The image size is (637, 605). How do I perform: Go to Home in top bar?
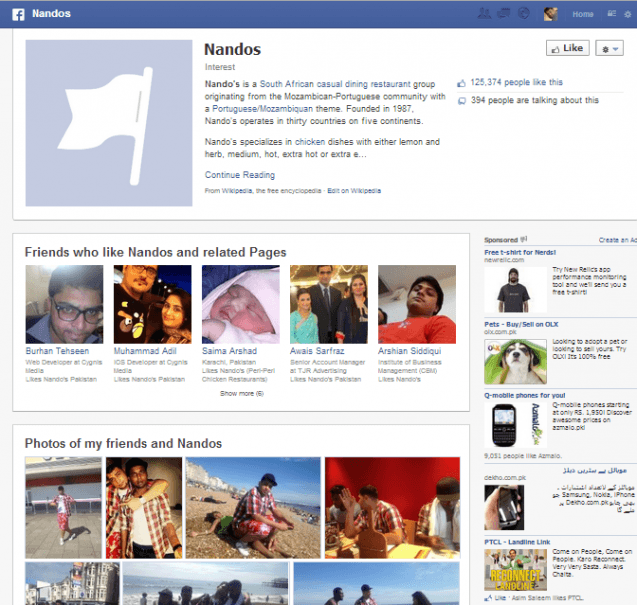coord(583,14)
